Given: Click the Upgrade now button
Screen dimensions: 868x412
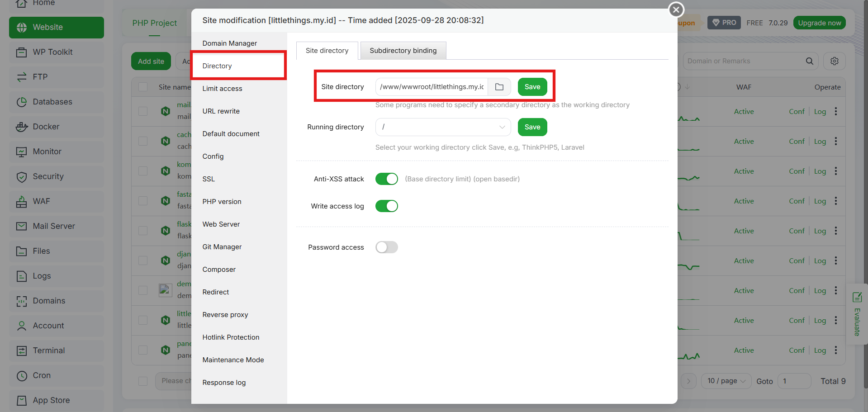Looking at the screenshot, I should coord(819,23).
